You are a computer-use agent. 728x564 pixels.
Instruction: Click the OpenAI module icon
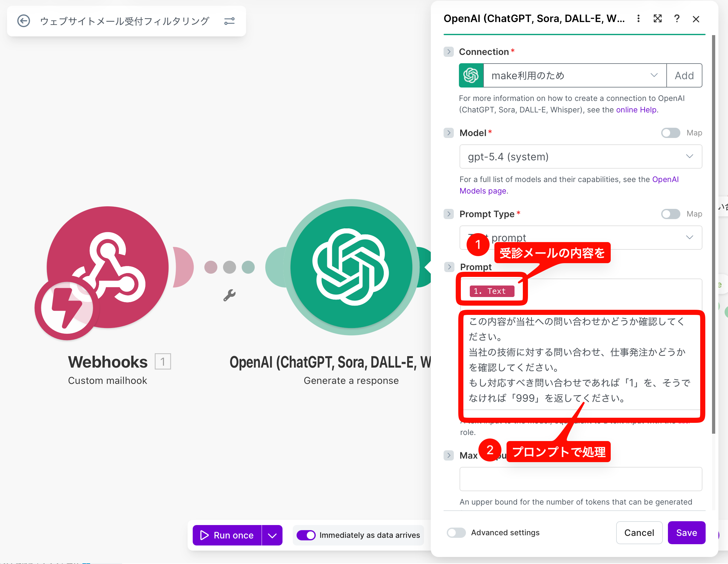[351, 266]
